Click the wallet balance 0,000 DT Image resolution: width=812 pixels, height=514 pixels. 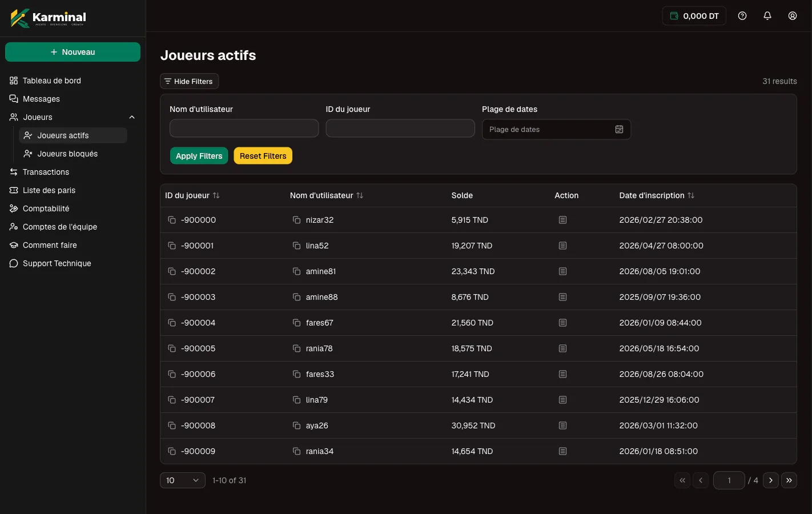pyautogui.click(x=694, y=16)
